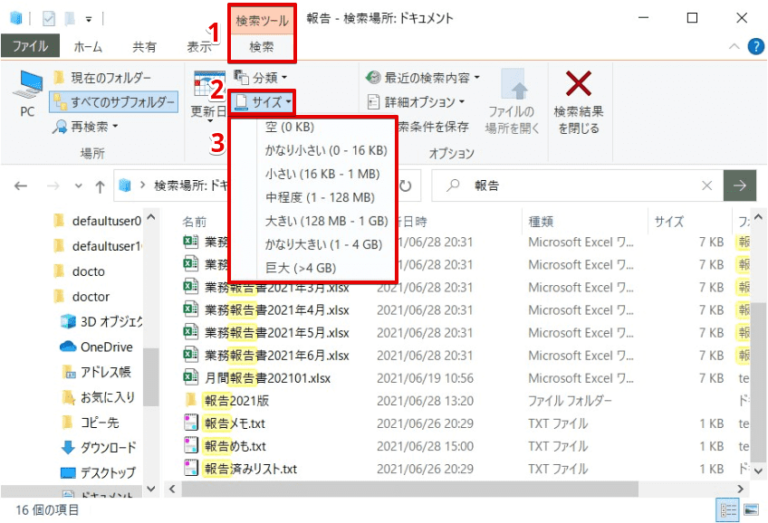Screen dimensions: 768x523
Task: Go up one folder level arrow
Action: pos(100,186)
